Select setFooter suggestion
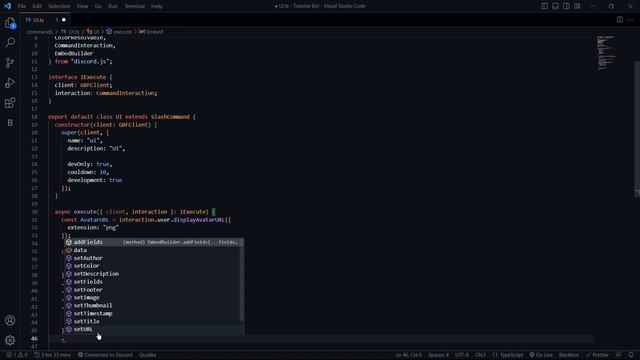This screenshot has width=640, height=360. [154, 290]
